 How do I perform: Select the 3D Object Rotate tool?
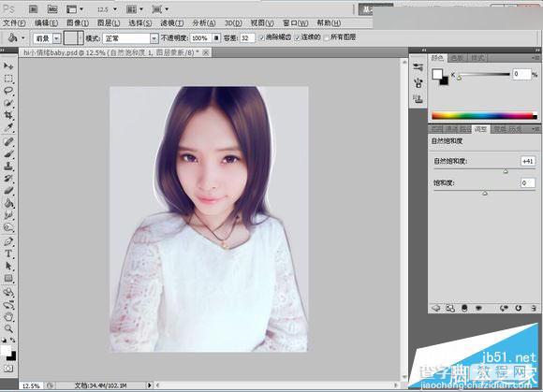[8, 292]
